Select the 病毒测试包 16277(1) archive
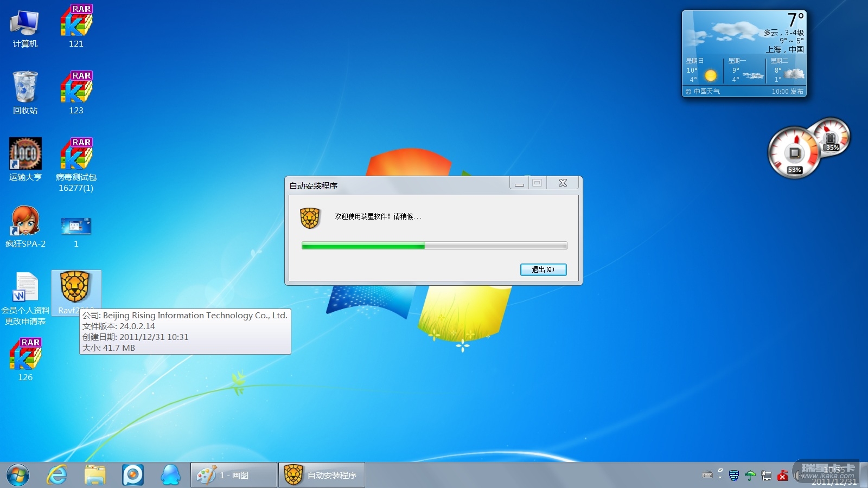 tap(76, 165)
